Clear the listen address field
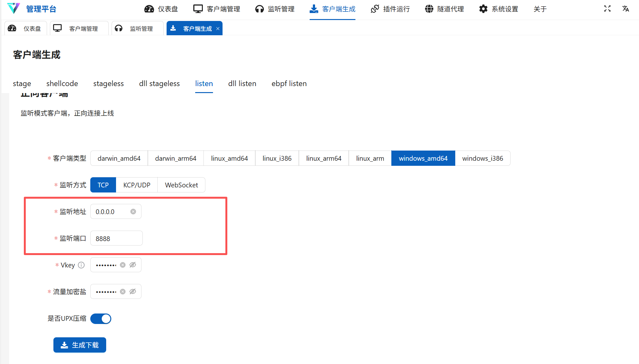The width and height of the screenshot is (639, 364). [133, 212]
